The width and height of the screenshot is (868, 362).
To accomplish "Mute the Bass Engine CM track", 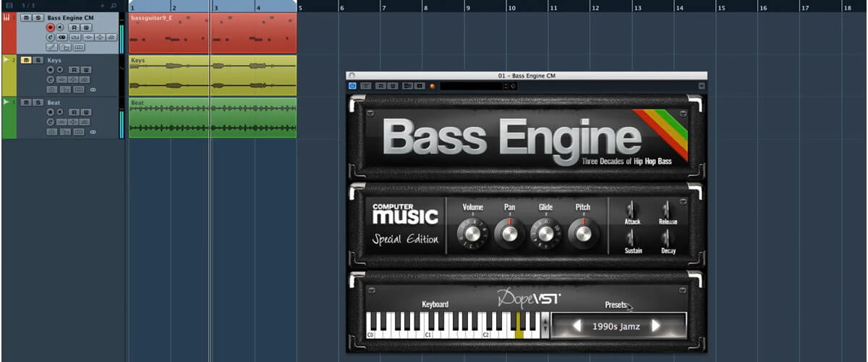I will (x=26, y=18).
